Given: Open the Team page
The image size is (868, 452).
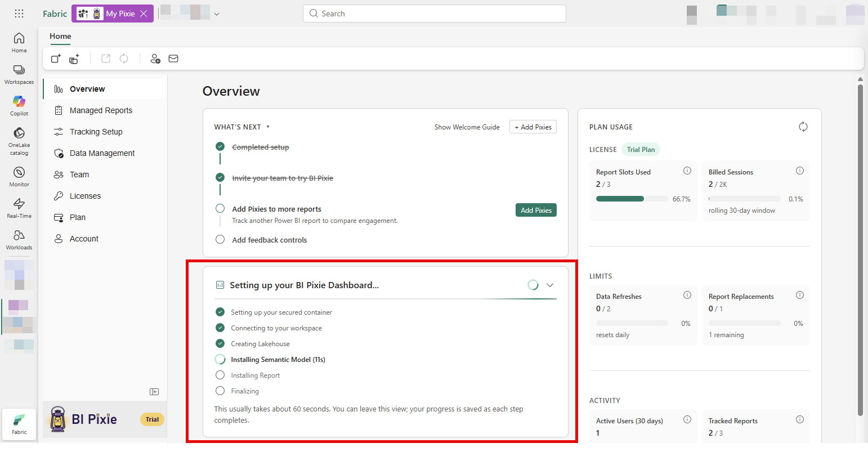Looking at the screenshot, I should pyautogui.click(x=104, y=174).
